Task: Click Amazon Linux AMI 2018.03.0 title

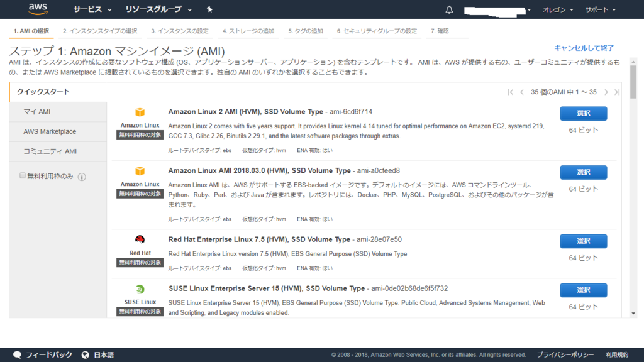Action: click(260, 170)
